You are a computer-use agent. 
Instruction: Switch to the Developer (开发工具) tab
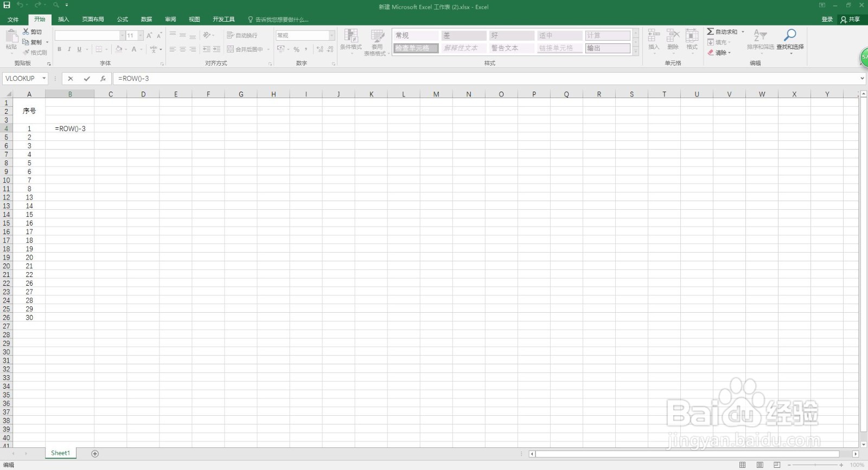tap(224, 19)
